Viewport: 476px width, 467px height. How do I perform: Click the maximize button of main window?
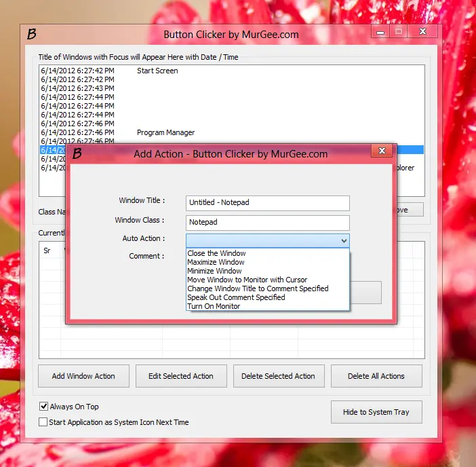click(399, 32)
